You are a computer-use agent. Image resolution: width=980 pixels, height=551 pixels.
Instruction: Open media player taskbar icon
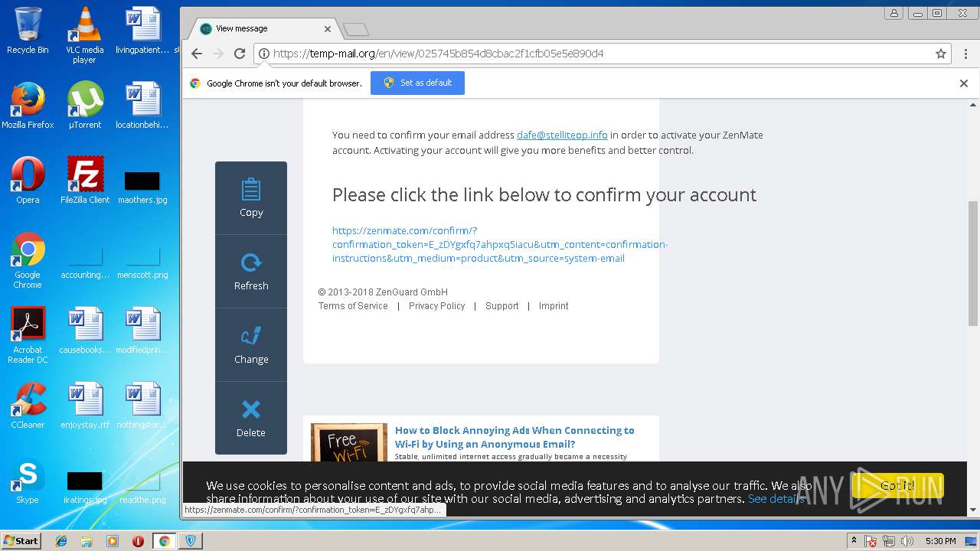point(113,541)
